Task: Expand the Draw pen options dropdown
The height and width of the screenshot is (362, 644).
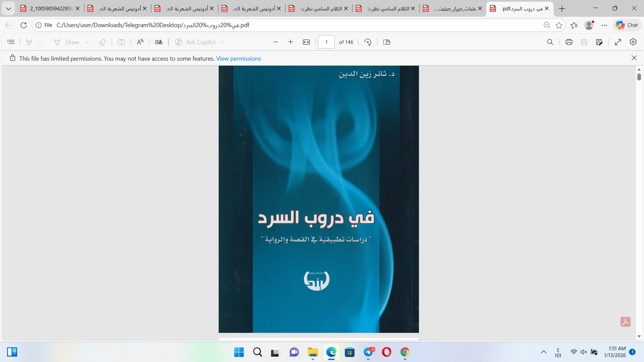Action: pyautogui.click(x=87, y=42)
